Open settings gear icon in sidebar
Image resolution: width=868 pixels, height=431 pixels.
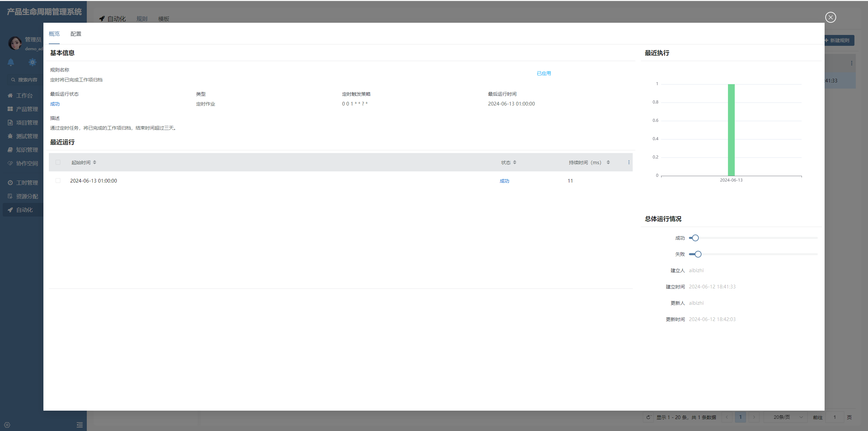32,62
